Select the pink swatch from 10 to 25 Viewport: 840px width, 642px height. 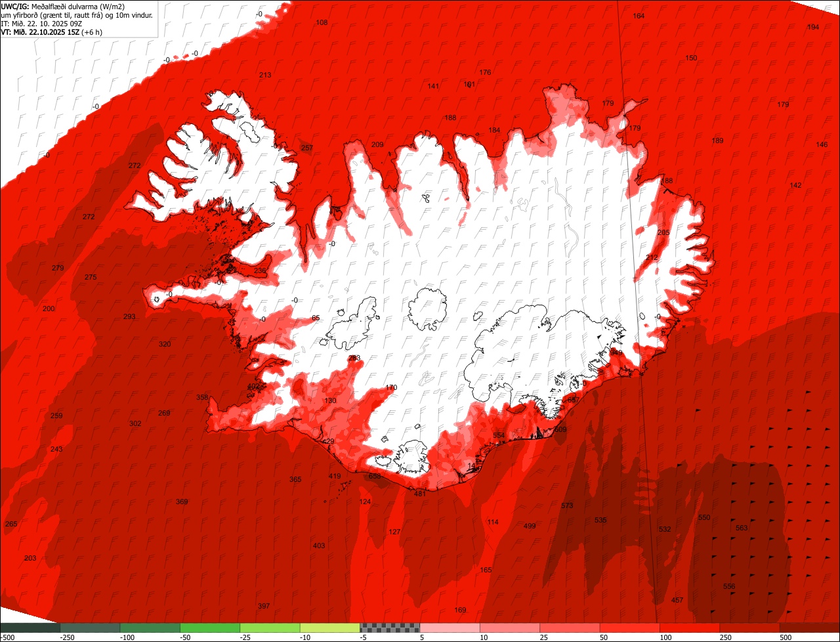click(510, 628)
